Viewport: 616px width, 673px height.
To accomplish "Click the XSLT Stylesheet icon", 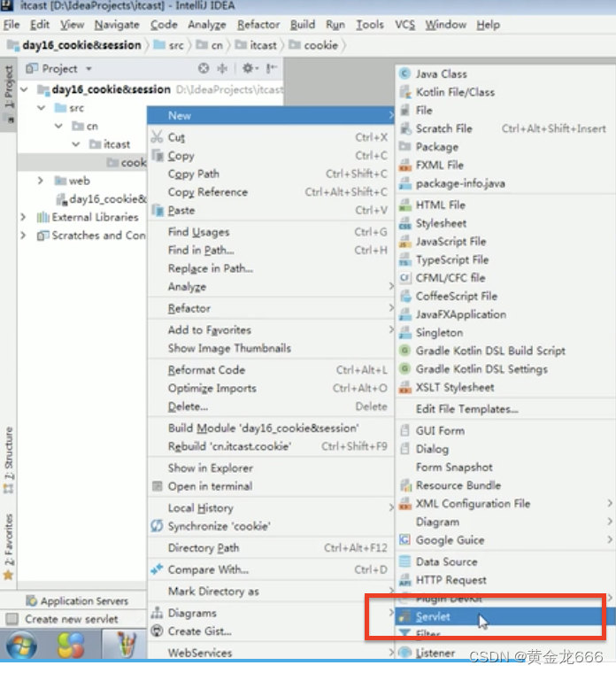I will (x=404, y=387).
